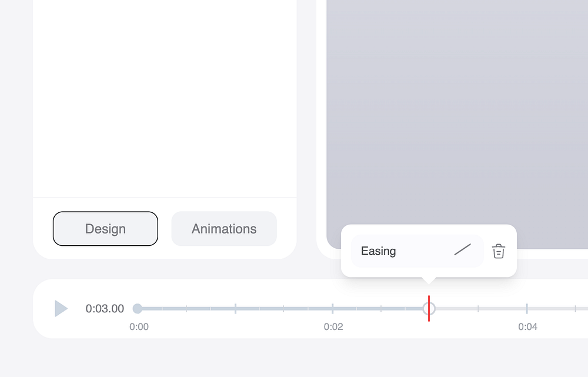Click the timeline start handle at 0:00
The width and height of the screenshot is (588, 377).
[138, 308]
